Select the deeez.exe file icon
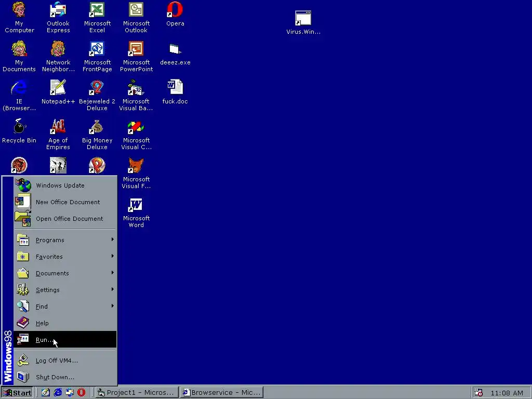 (x=175, y=54)
